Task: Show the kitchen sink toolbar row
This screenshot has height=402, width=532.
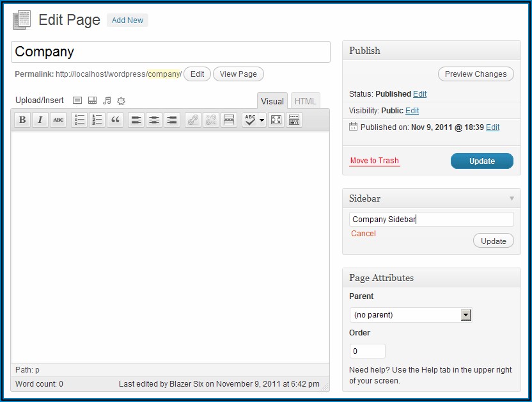Action: [294, 120]
